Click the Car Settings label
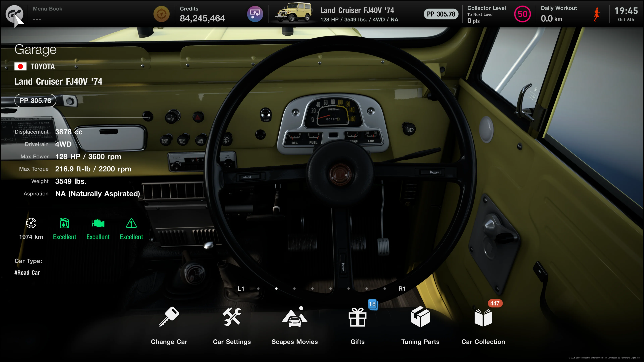 coord(232,342)
